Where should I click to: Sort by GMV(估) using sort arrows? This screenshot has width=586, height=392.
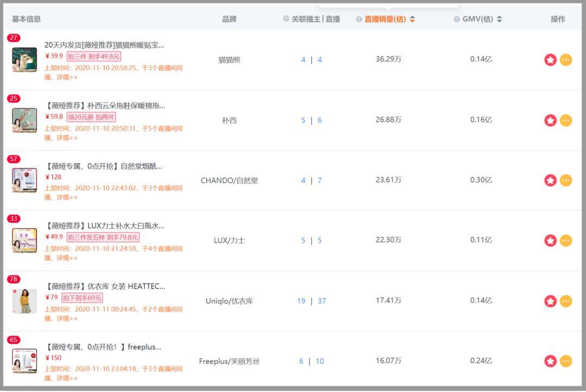pyautogui.click(x=499, y=19)
